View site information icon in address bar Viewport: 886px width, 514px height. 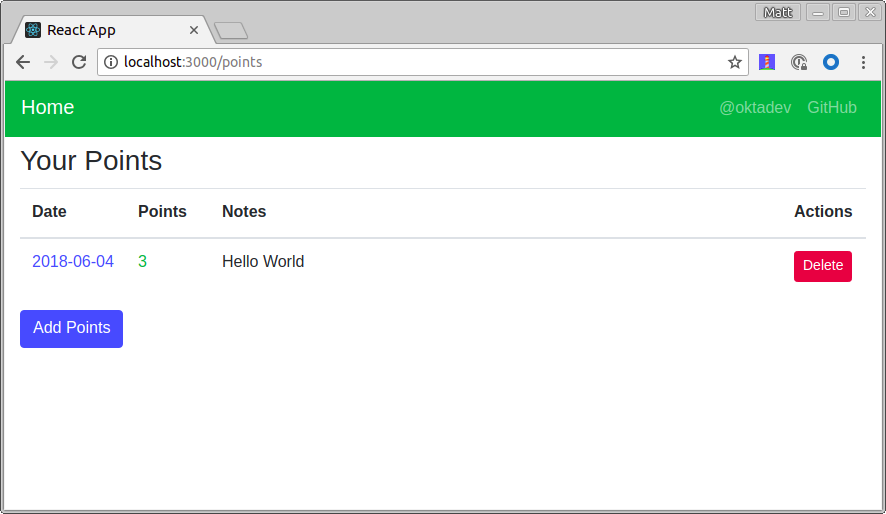point(111,62)
